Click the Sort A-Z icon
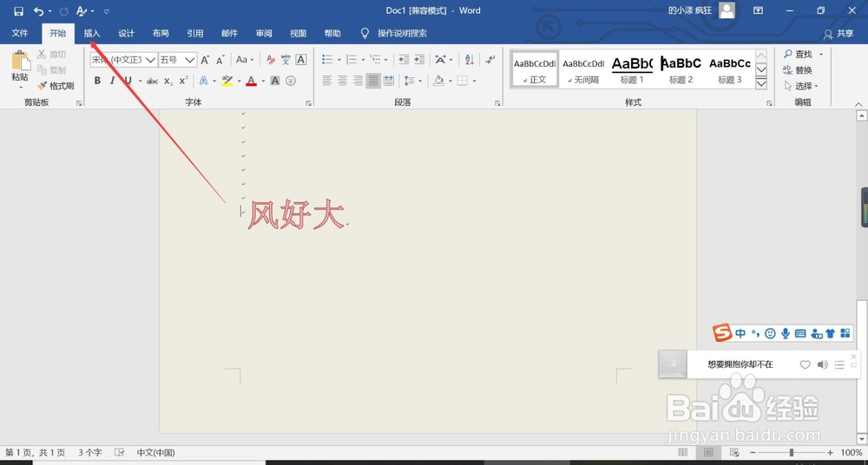Viewport: 868px width, 465px height. [x=470, y=60]
